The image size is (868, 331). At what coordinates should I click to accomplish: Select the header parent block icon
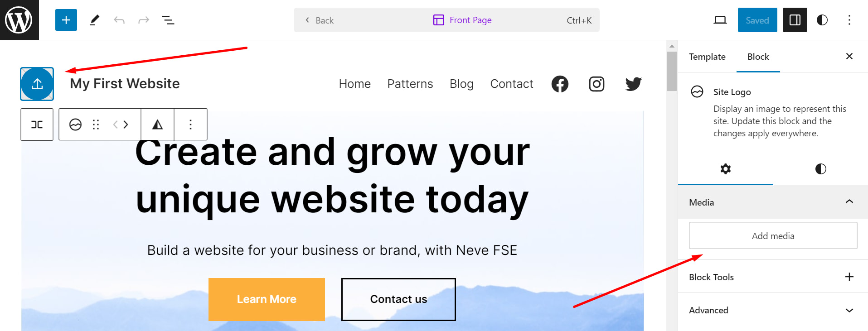pos(37,124)
